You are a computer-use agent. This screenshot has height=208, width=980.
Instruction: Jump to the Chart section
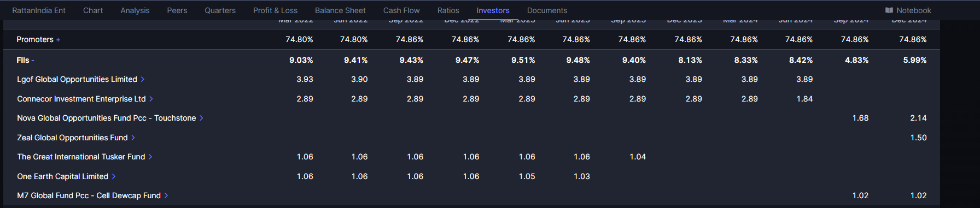(x=93, y=10)
